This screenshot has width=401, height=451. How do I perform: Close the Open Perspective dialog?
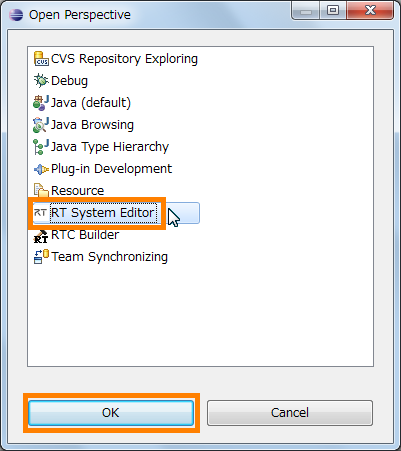(x=370, y=11)
